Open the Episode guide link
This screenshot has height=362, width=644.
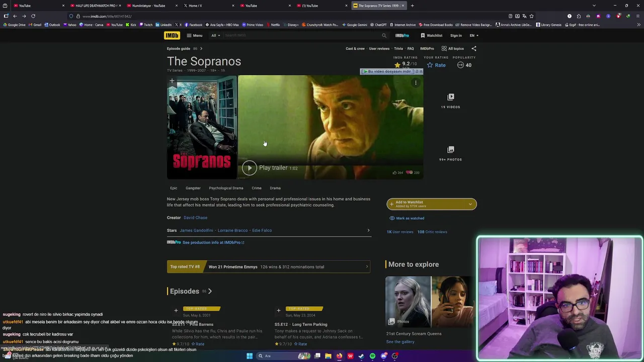[x=179, y=48]
